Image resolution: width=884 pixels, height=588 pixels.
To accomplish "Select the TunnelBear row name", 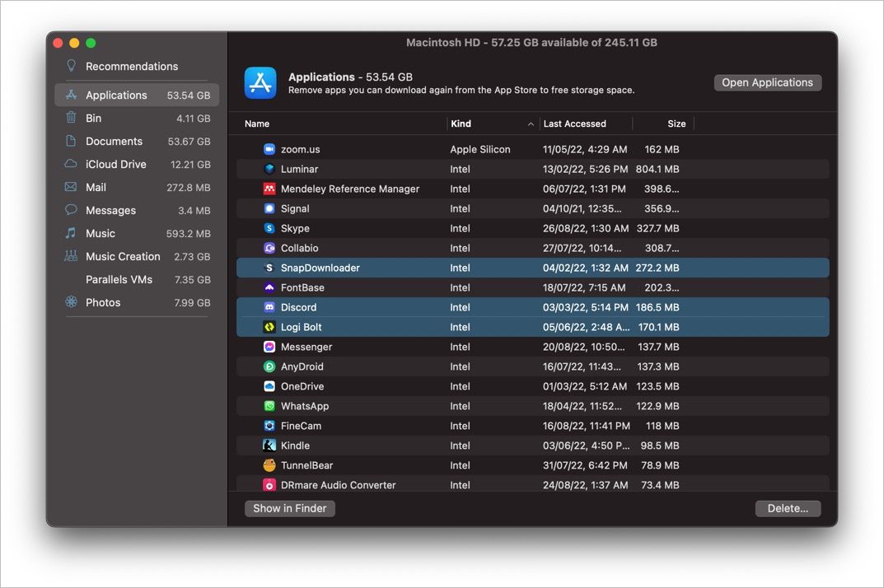I will [306, 465].
